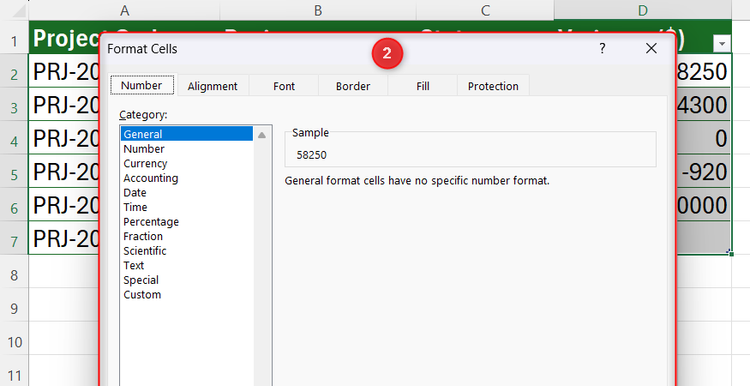
Task: Click the Select All corner triangle
Action: [19, 11]
